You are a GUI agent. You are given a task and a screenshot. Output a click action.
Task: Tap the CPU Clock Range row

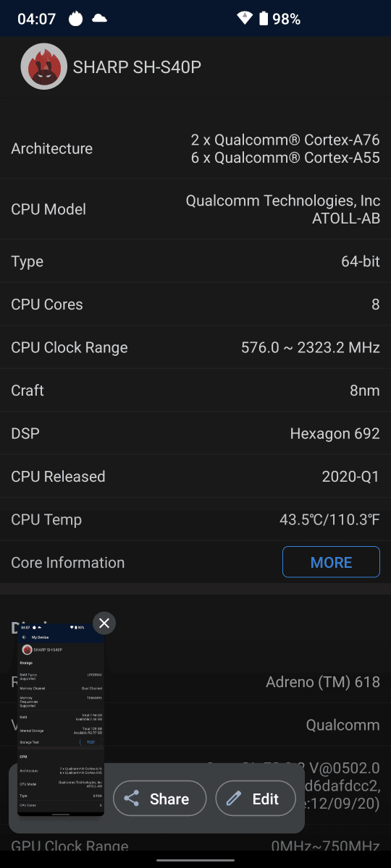[x=195, y=347]
